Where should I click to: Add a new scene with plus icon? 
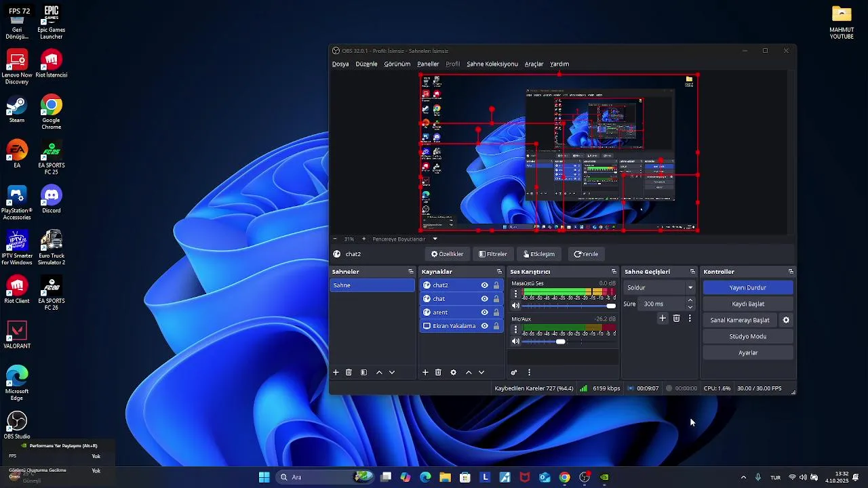tap(336, 372)
